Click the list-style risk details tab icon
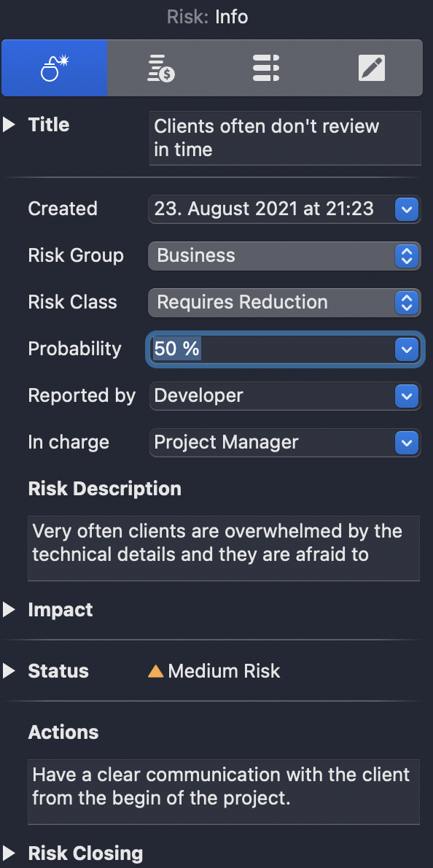The image size is (433, 868). (265, 67)
